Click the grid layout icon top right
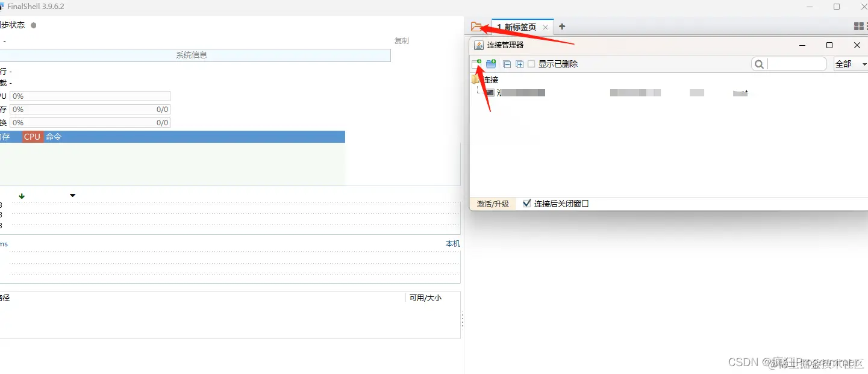The image size is (868, 374). 858,25
